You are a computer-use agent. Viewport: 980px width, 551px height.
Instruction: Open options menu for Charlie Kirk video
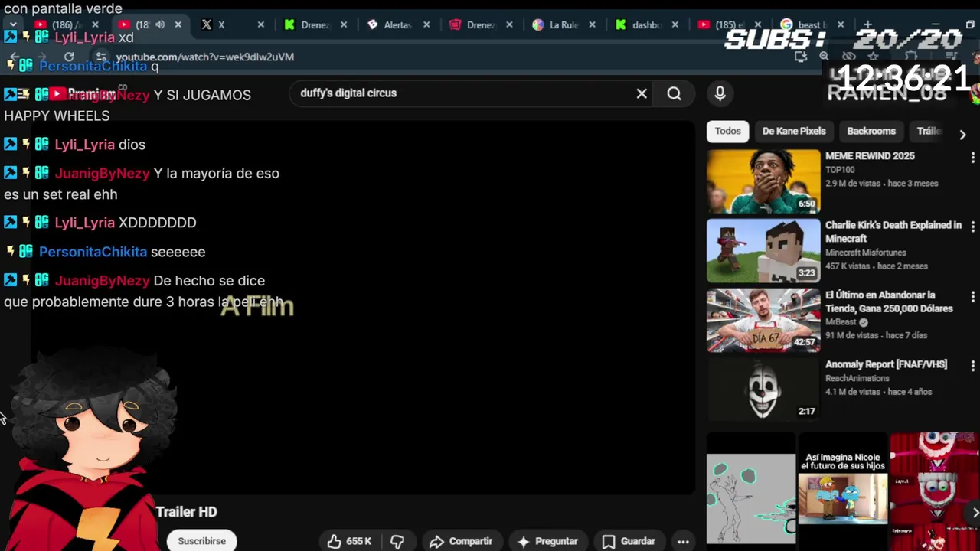pos(973,227)
